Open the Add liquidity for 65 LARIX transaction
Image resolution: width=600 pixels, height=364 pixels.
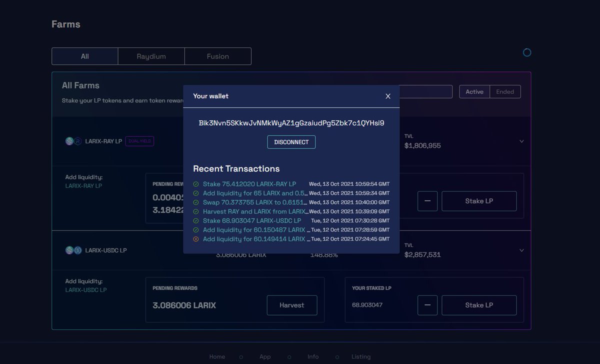(256, 193)
